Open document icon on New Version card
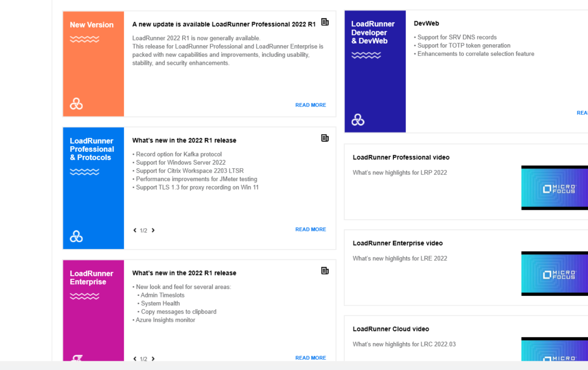Image resolution: width=588 pixels, height=370 pixels. pyautogui.click(x=325, y=22)
